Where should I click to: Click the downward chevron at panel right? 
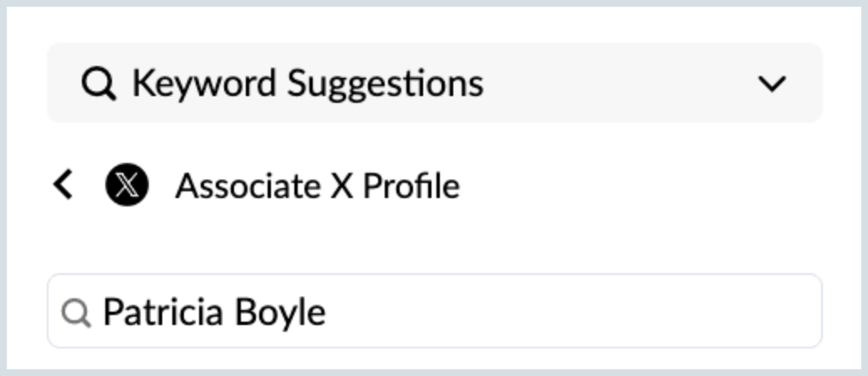point(772,84)
